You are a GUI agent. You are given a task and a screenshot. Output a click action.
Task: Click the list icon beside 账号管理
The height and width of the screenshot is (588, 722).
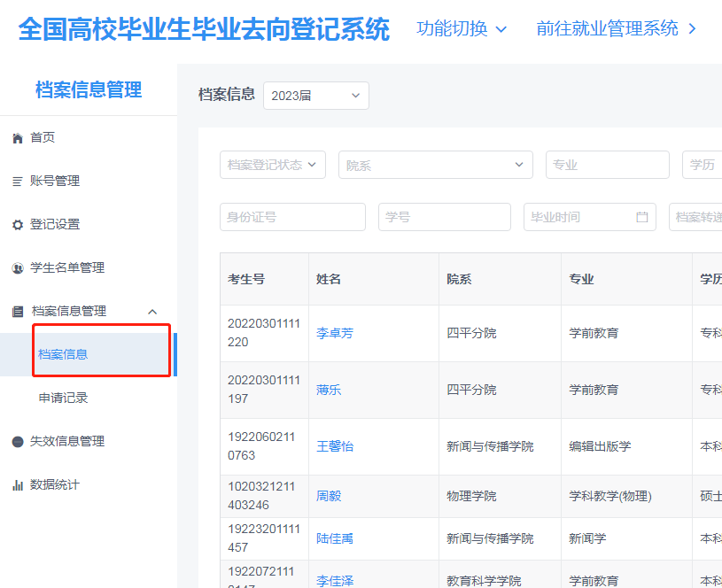tap(18, 182)
